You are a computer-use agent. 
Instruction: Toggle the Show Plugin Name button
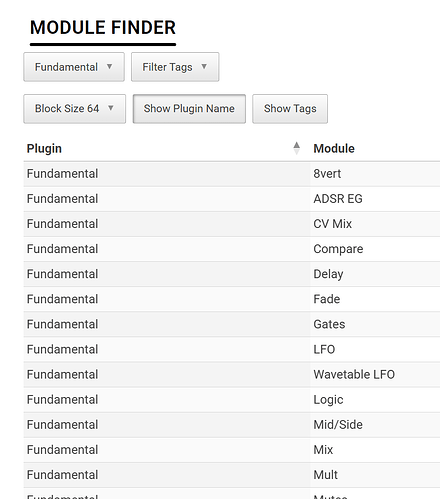[189, 109]
